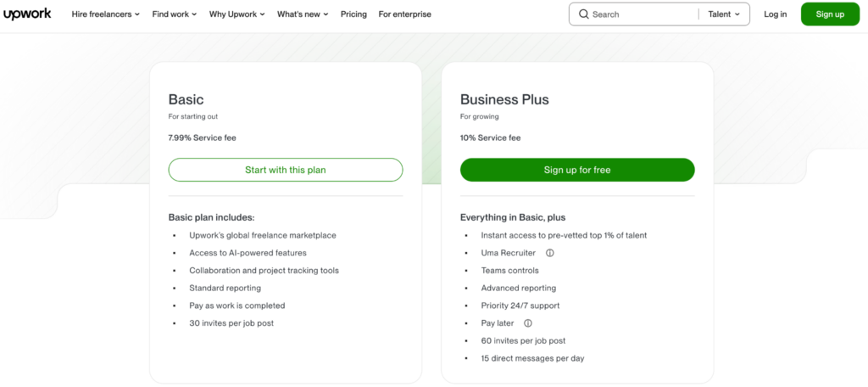
Task: Expand the Find work menu
Action: (175, 14)
